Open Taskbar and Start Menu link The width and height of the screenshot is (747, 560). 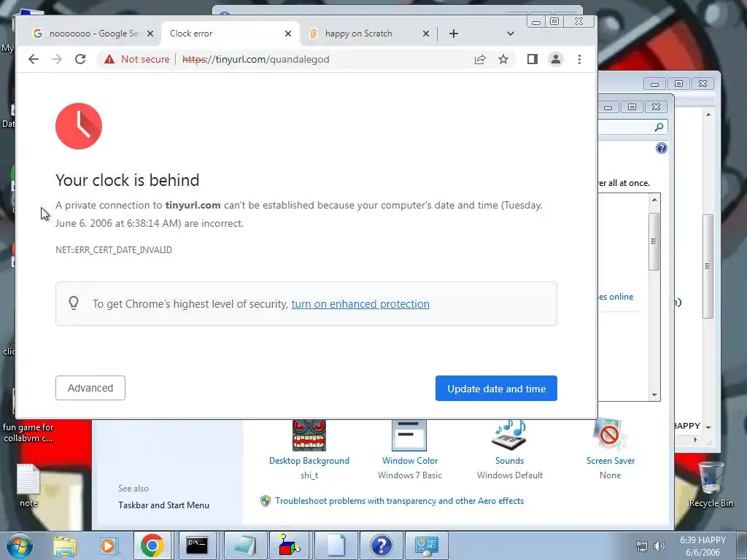point(163,505)
